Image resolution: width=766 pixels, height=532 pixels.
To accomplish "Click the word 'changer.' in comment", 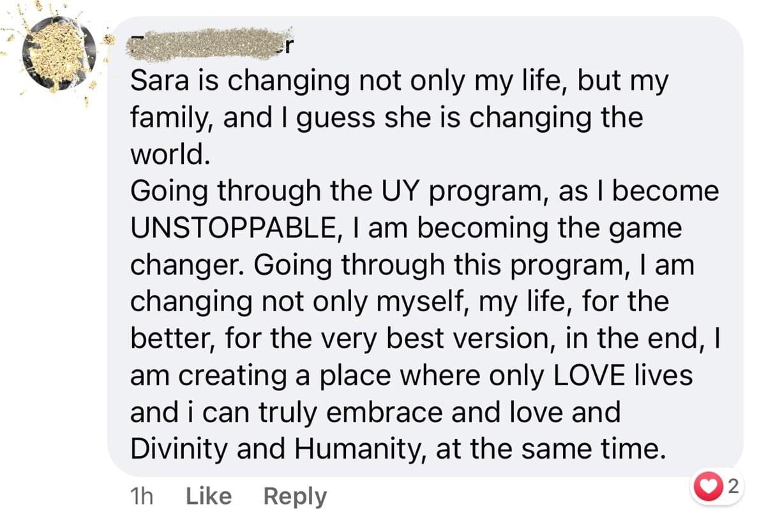I will (188, 265).
